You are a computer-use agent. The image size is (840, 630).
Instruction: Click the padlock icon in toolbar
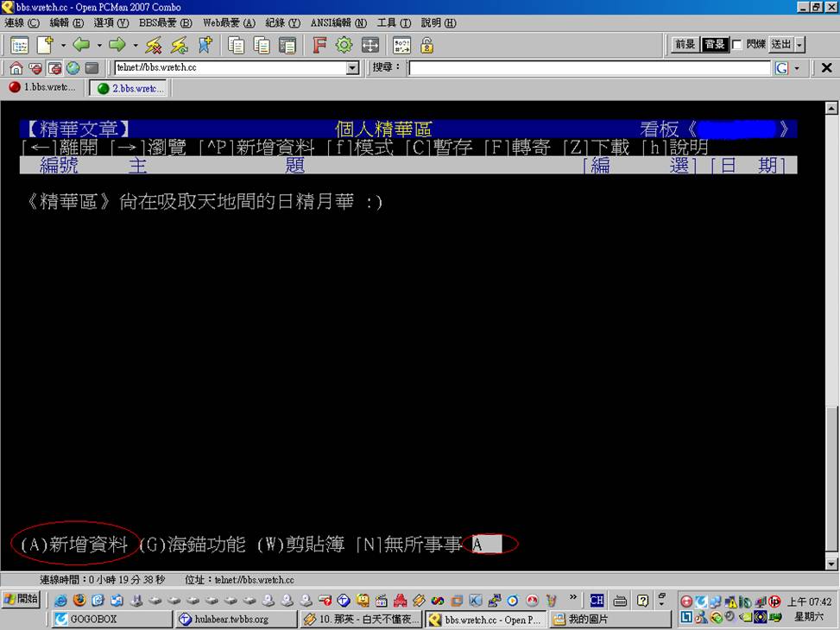[x=426, y=45]
